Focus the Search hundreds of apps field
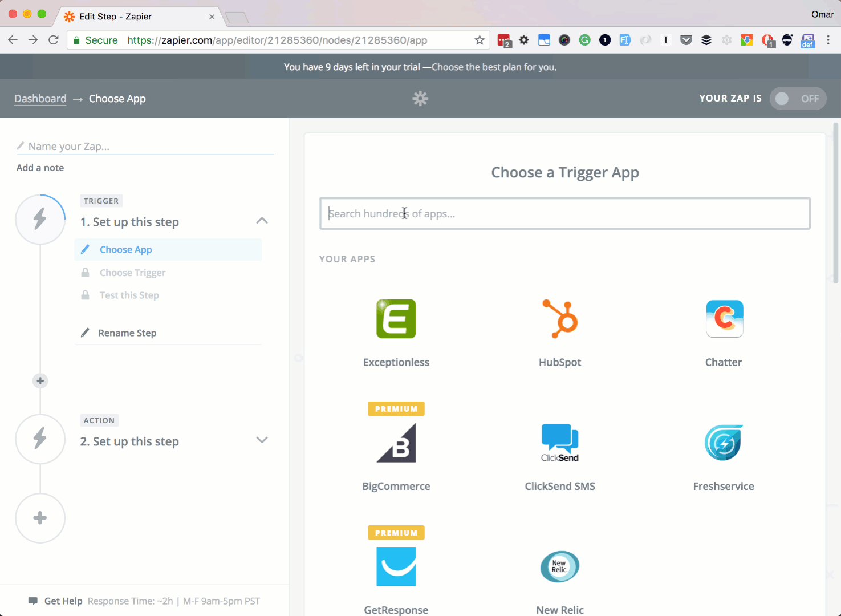 click(x=564, y=213)
